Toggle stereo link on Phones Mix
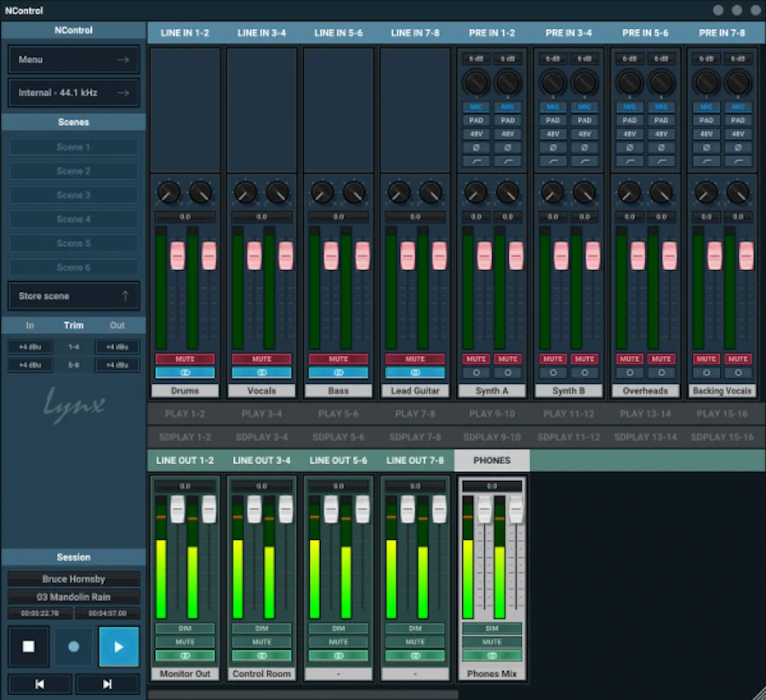 pos(492,656)
